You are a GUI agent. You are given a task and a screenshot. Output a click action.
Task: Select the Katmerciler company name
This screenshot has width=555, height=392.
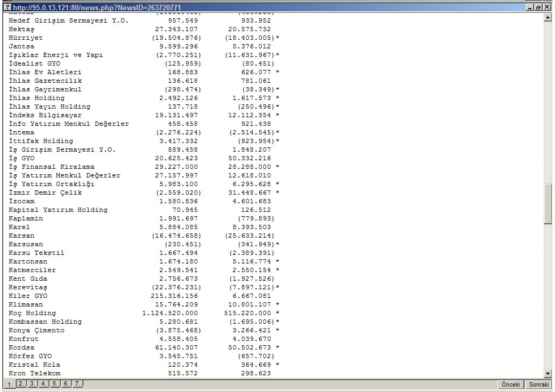(32, 270)
